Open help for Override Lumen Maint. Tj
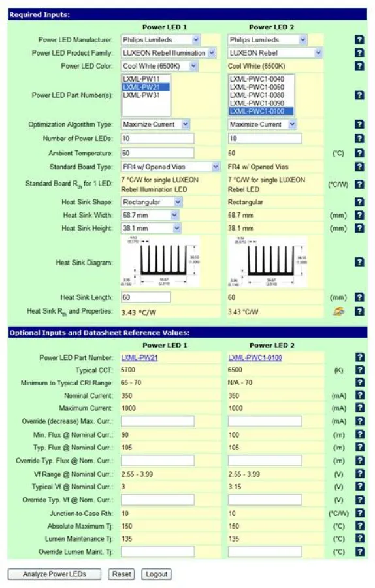 (x=359, y=552)
